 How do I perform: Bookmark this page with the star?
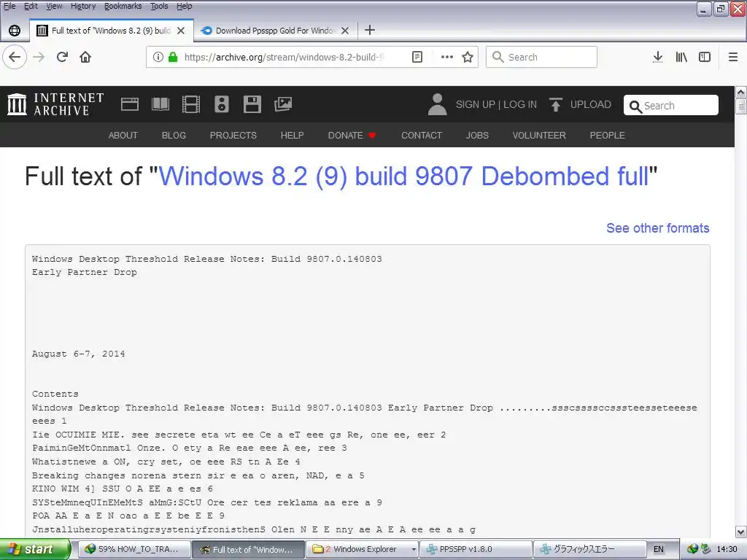click(468, 57)
